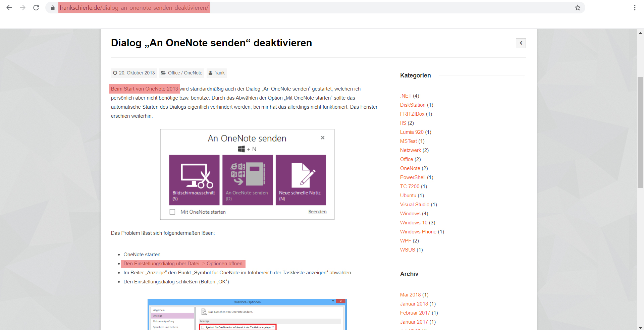Open the MSTest category
The width and height of the screenshot is (644, 330).
click(x=409, y=141)
